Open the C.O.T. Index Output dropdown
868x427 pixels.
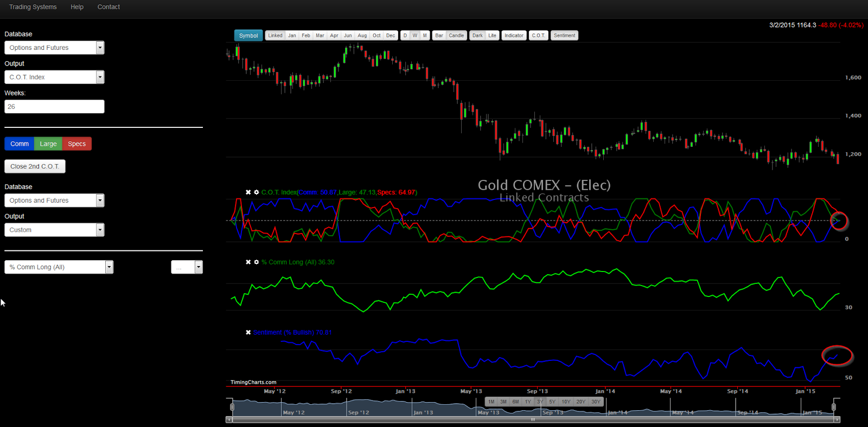pyautogui.click(x=54, y=77)
